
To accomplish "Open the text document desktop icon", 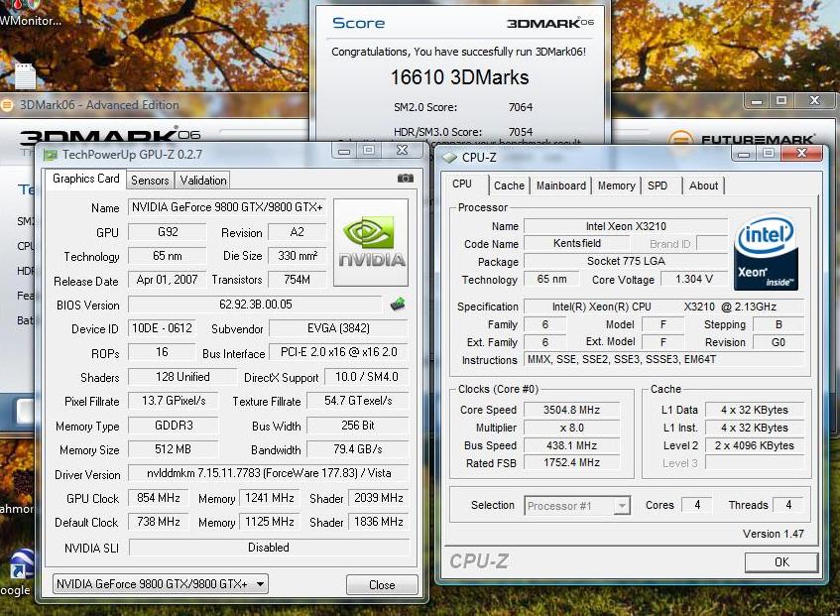I will (x=25, y=76).
